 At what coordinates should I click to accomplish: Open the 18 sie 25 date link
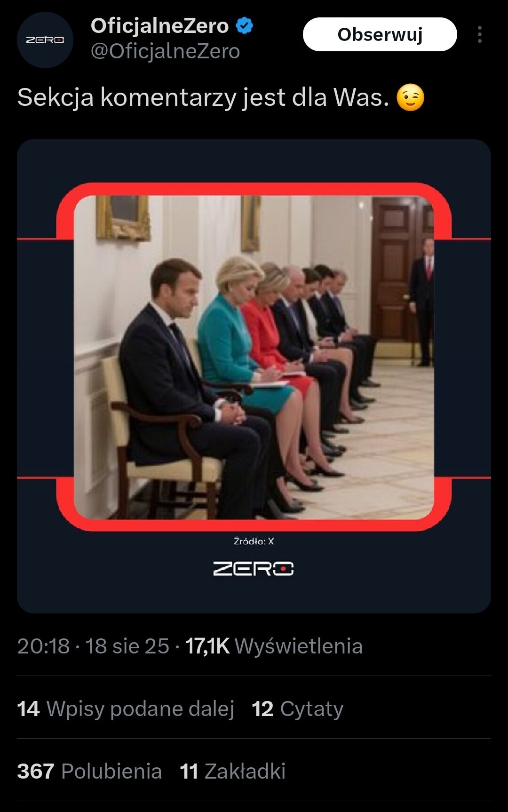127,646
